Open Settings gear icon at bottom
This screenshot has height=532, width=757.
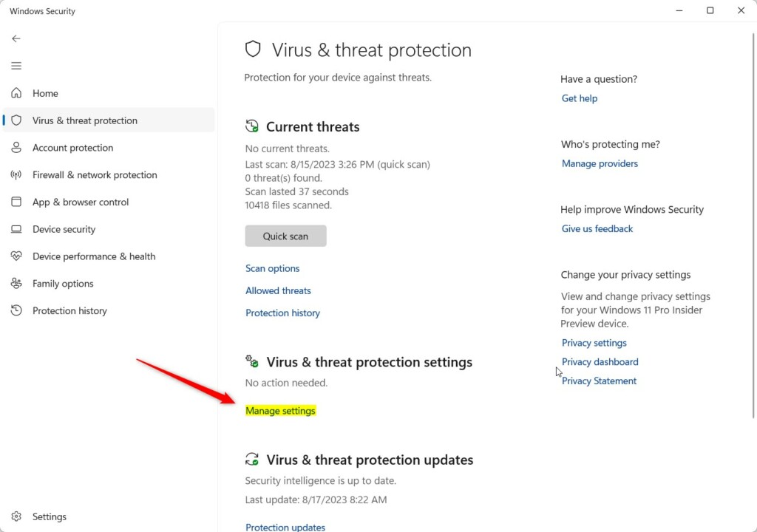point(16,516)
